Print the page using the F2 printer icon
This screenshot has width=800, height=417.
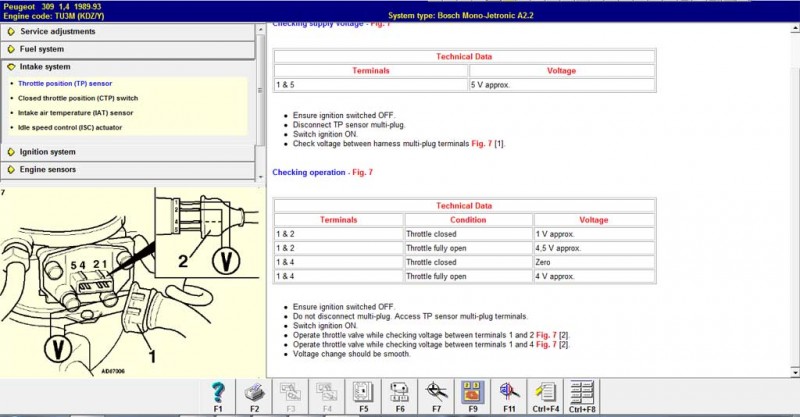tap(254, 393)
